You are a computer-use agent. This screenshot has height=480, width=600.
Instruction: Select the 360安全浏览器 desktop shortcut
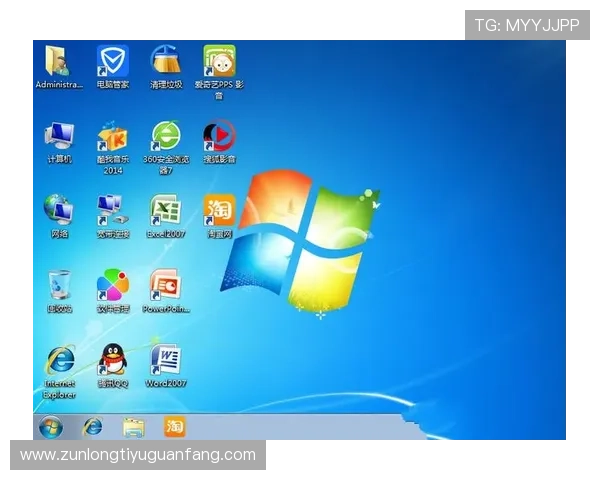click(x=165, y=137)
